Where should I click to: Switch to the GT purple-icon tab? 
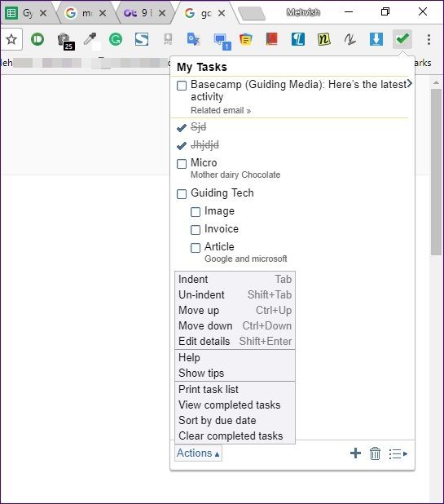tap(144, 13)
